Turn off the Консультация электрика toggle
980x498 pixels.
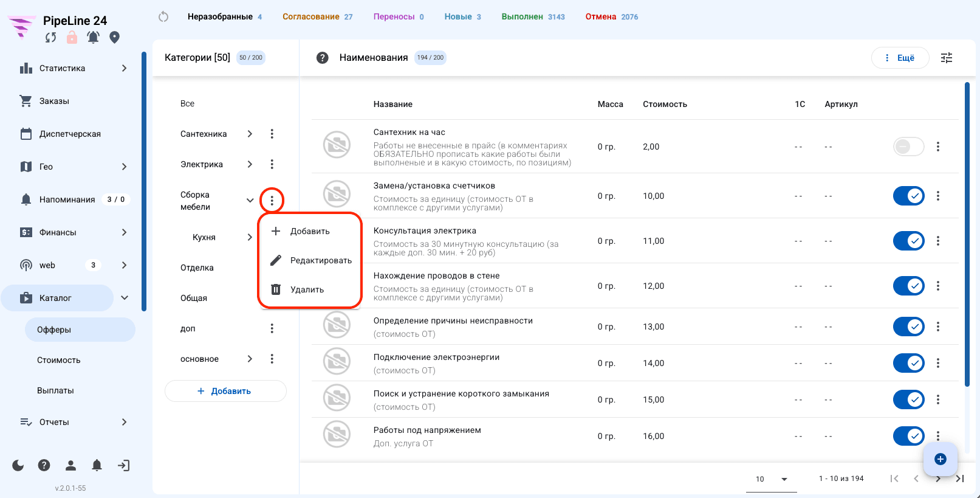pos(908,241)
